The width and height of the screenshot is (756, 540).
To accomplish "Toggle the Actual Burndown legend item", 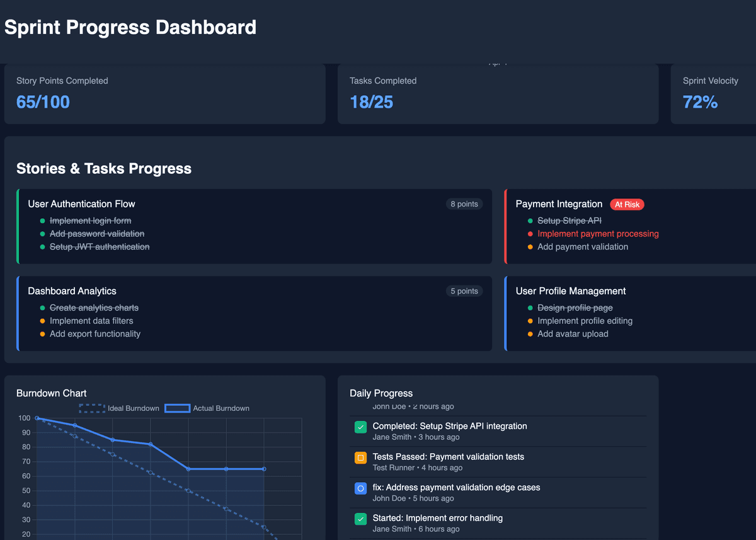I will click(x=207, y=408).
